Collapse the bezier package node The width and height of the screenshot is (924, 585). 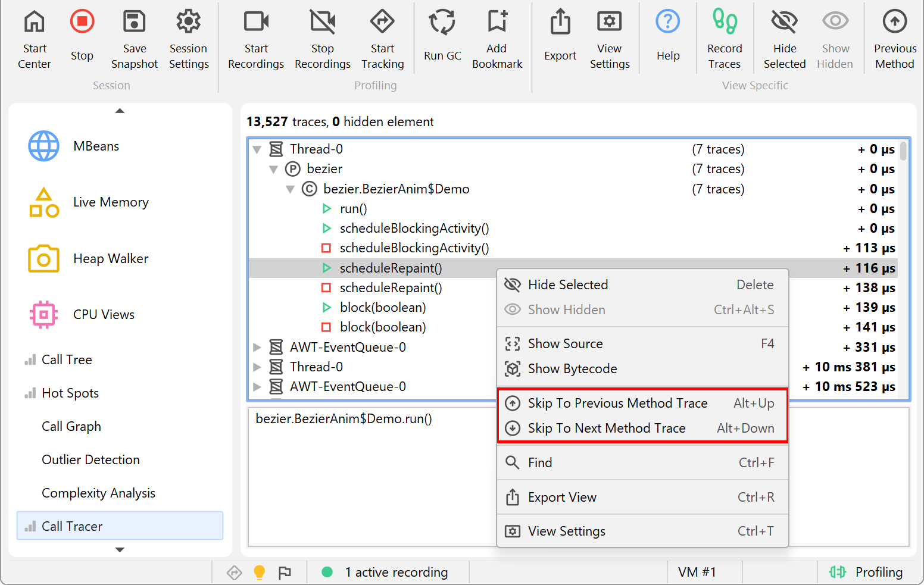274,169
